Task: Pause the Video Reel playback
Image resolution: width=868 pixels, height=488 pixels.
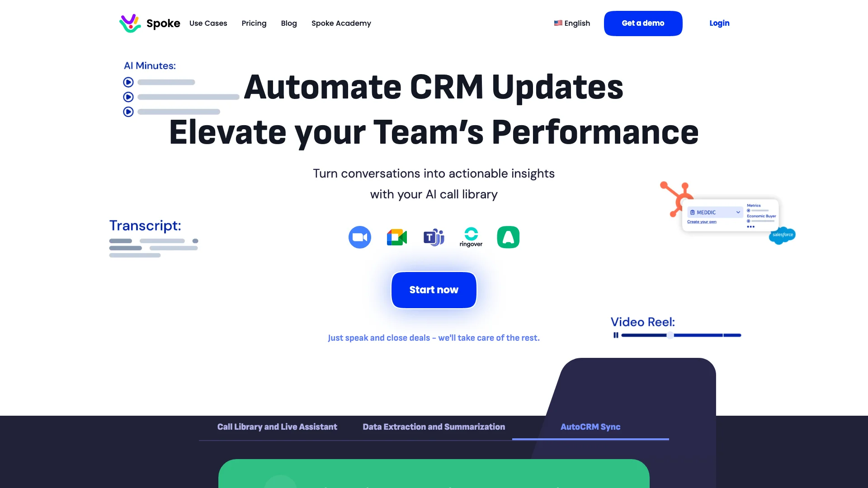Action: (x=615, y=335)
